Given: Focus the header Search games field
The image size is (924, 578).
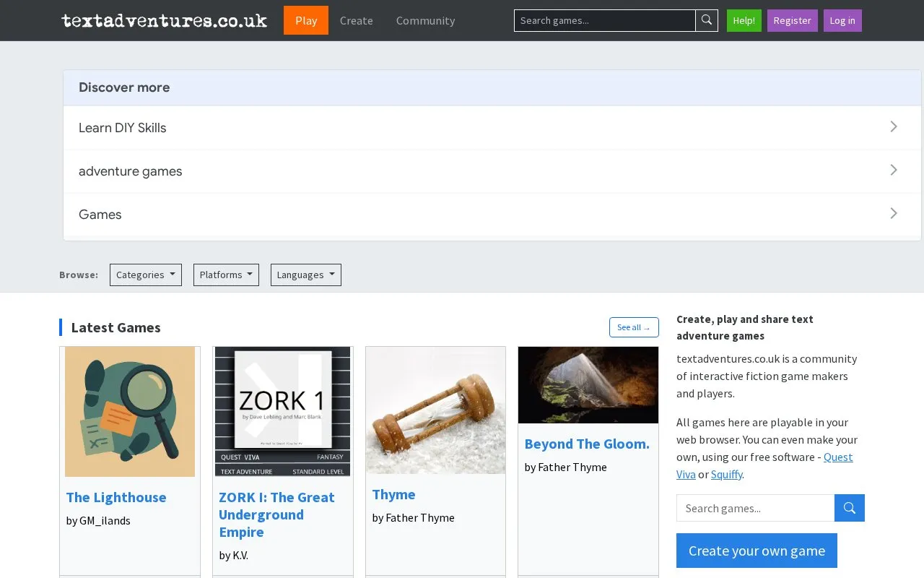Looking at the screenshot, I should click(x=605, y=20).
